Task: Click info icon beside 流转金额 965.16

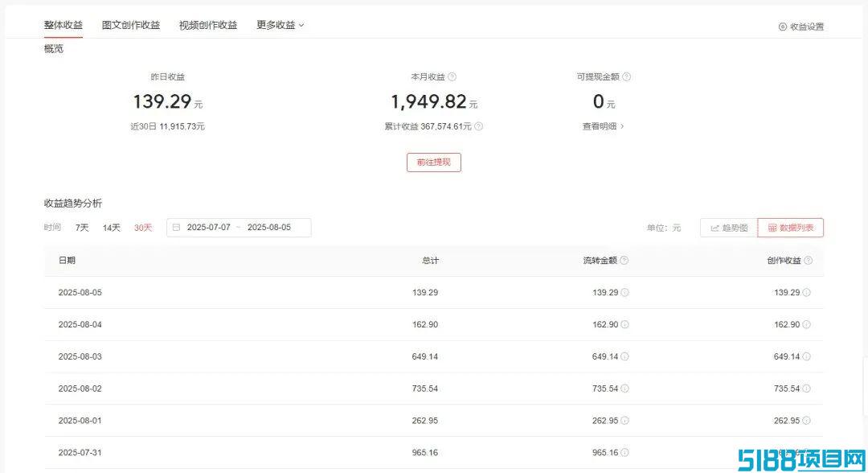Action: [x=625, y=453]
